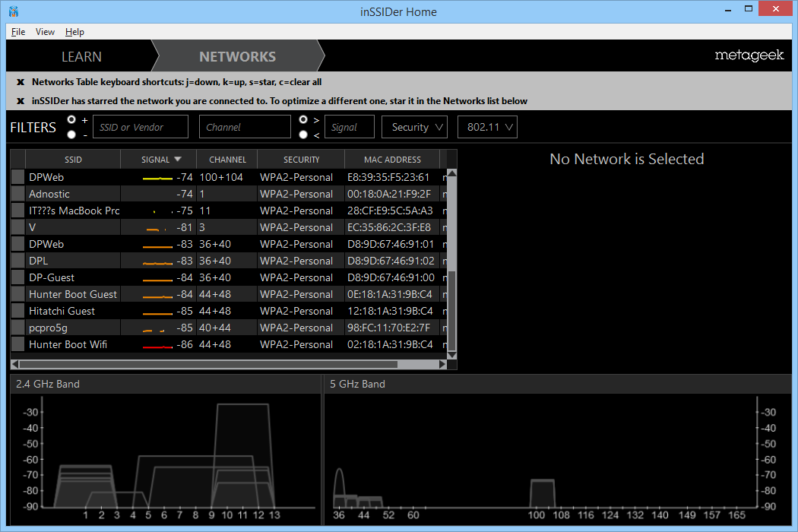
Task: Click the Hunter Boot Wifi network name
Action: click(x=68, y=344)
